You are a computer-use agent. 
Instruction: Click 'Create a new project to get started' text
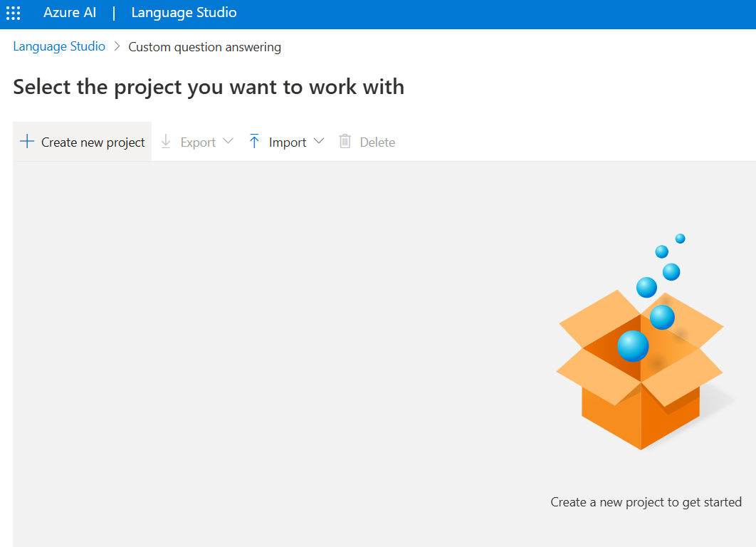tap(646, 502)
